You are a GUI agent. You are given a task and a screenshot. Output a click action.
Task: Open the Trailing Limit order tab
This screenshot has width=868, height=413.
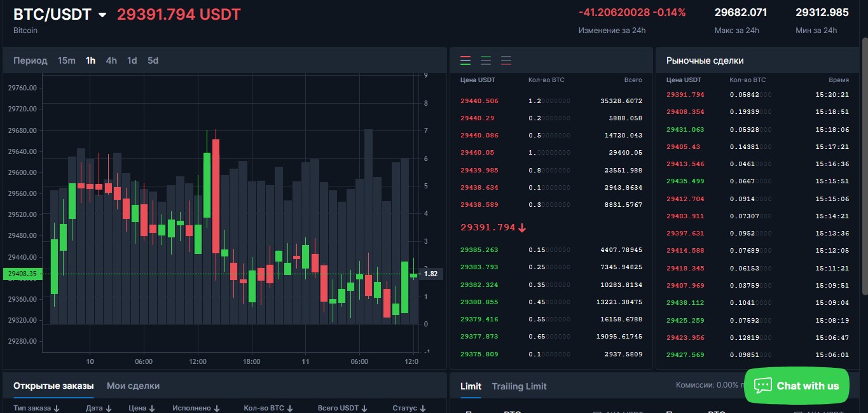point(519,386)
